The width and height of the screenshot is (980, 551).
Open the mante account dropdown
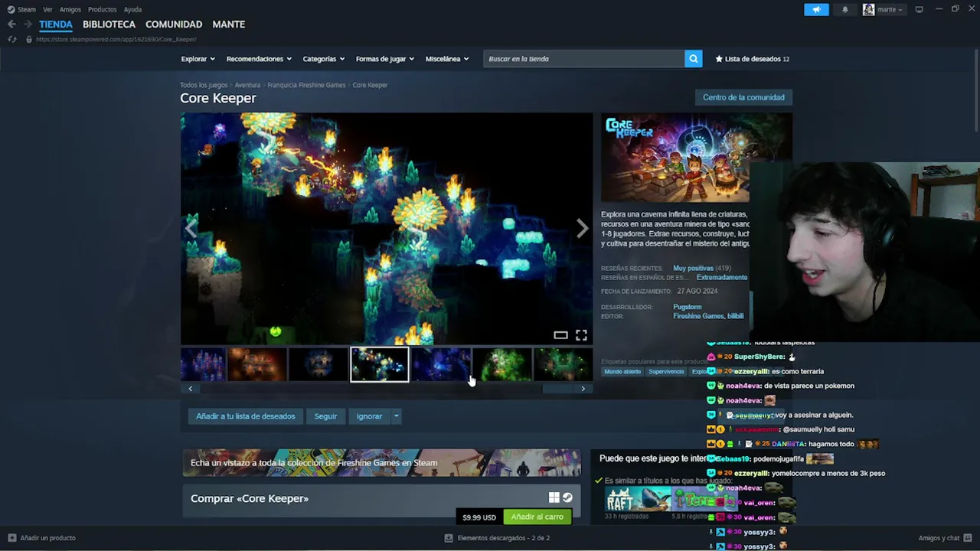pyautogui.click(x=890, y=9)
